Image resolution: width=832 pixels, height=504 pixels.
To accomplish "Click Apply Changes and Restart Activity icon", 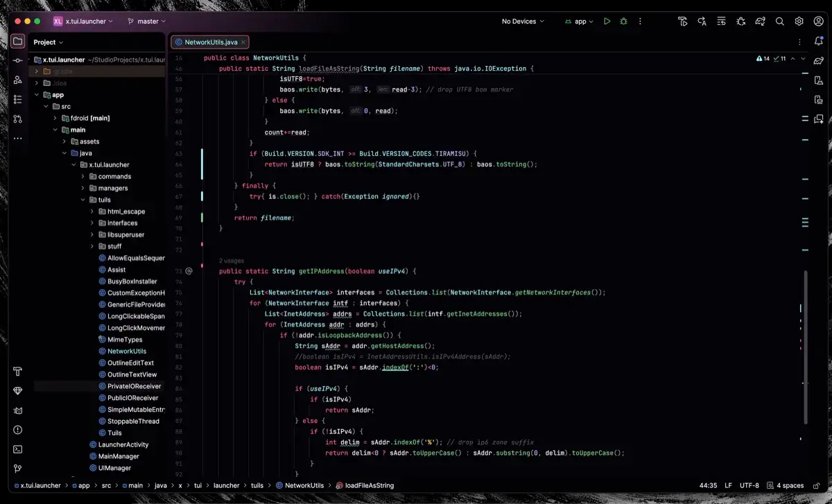I will tap(683, 21).
